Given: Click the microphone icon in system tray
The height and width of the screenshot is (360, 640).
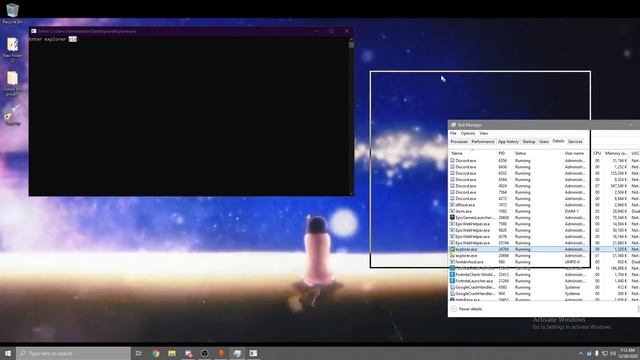Looking at the screenshot, I should pyautogui.click(x=597, y=353).
